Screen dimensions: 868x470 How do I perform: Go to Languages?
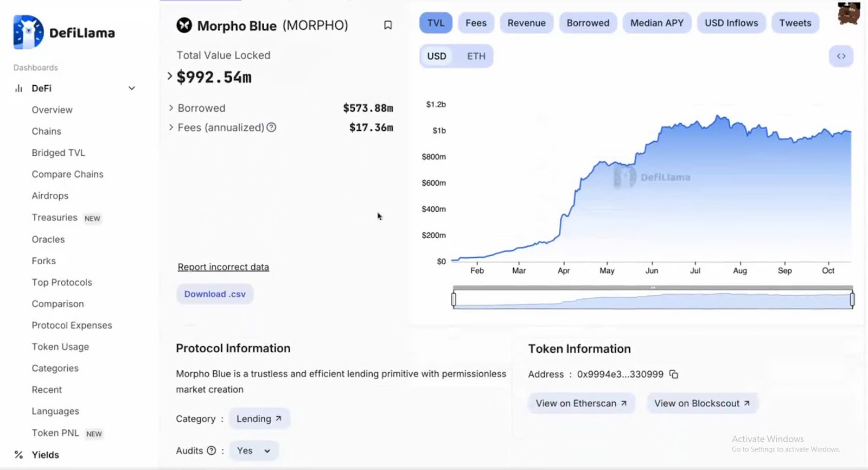(x=55, y=411)
